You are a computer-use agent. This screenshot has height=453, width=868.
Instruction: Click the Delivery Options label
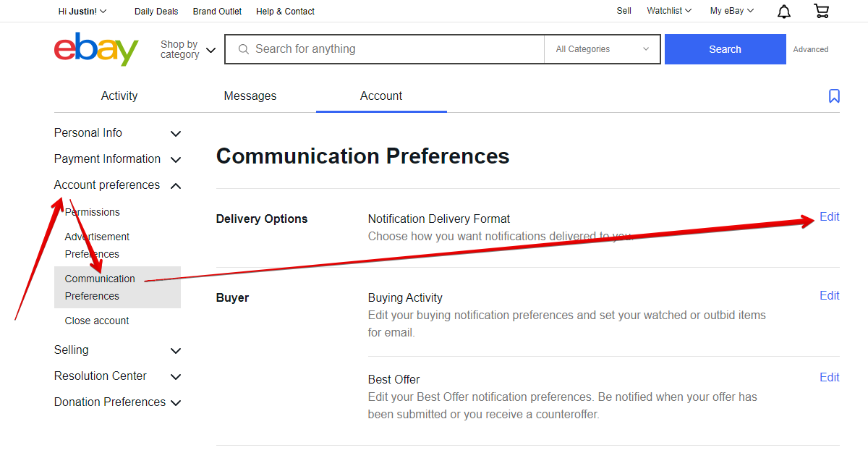262,219
